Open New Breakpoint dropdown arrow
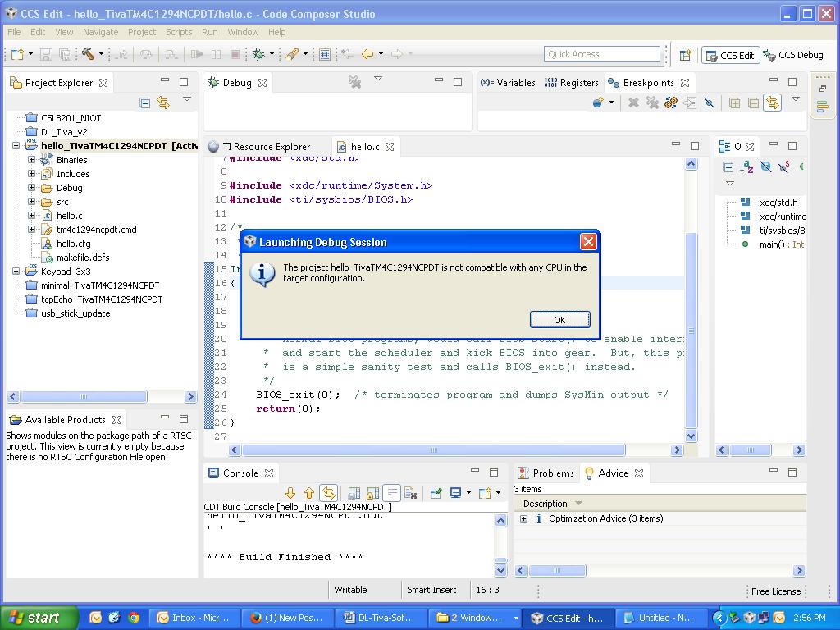 click(611, 103)
